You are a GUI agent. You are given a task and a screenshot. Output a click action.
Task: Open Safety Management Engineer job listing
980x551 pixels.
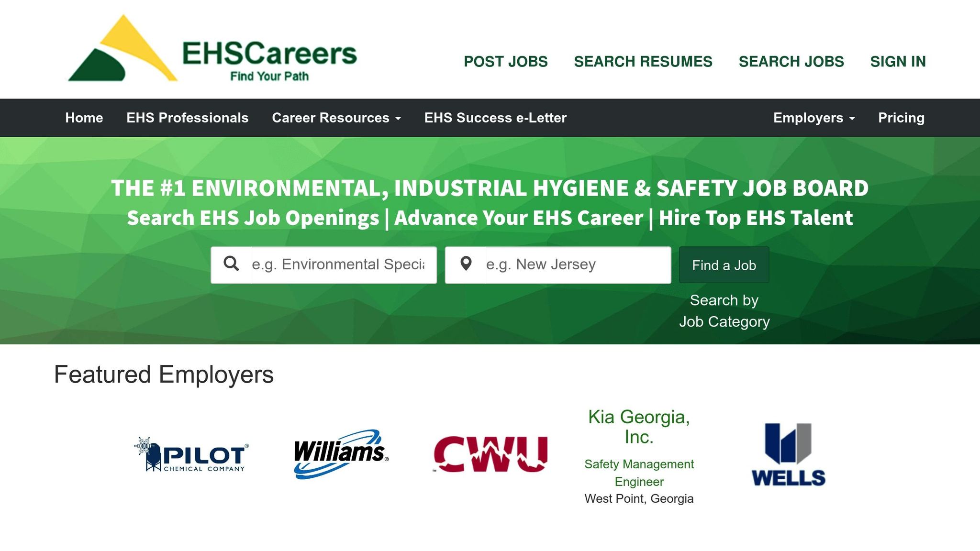click(639, 473)
